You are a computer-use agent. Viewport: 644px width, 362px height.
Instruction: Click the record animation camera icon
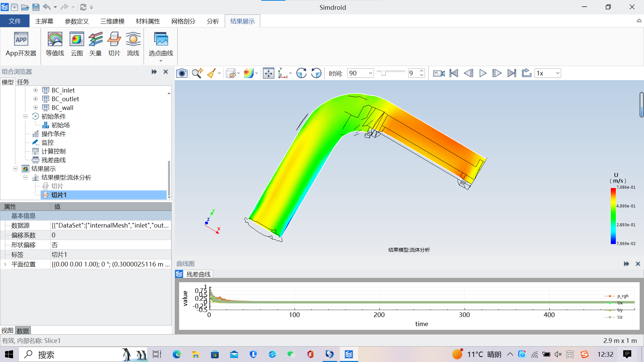pos(439,73)
